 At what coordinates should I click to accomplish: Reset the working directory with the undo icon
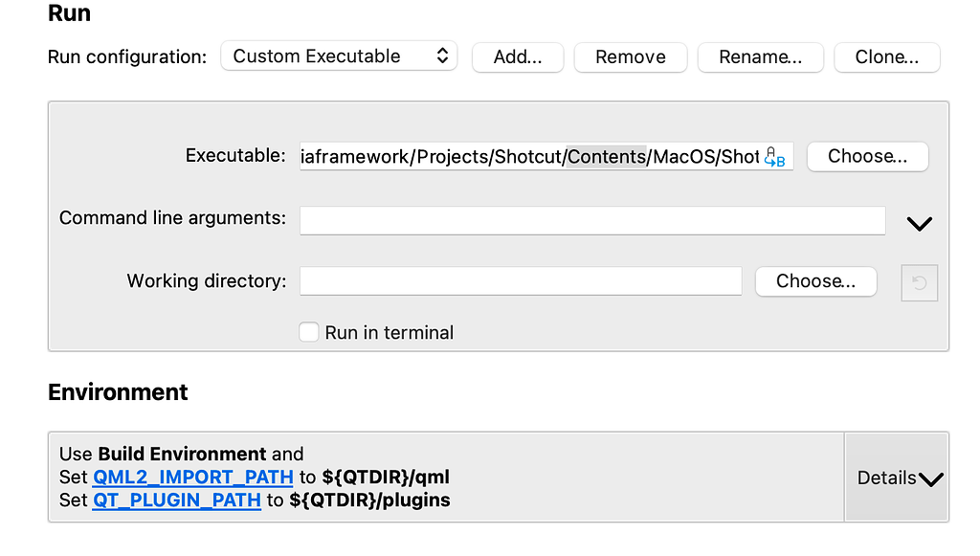point(919,283)
